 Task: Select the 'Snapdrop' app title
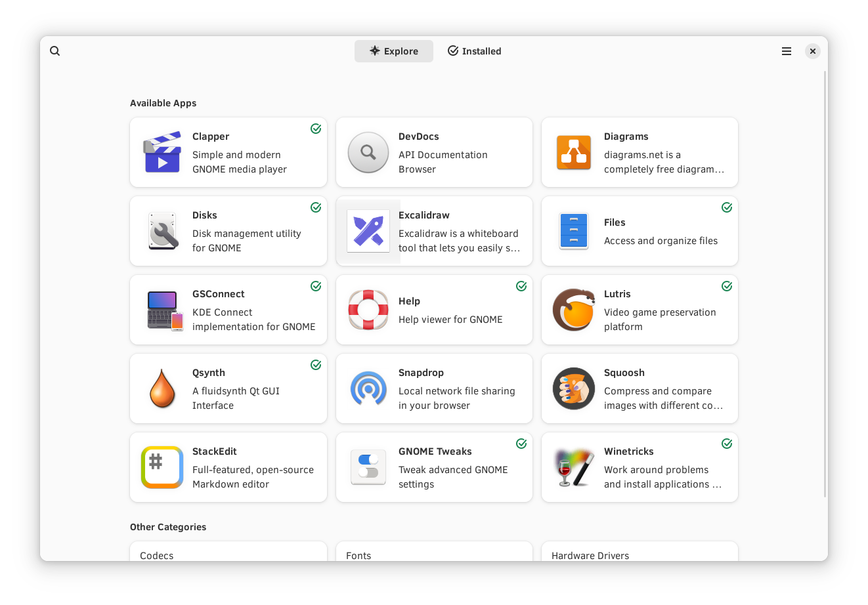point(421,373)
